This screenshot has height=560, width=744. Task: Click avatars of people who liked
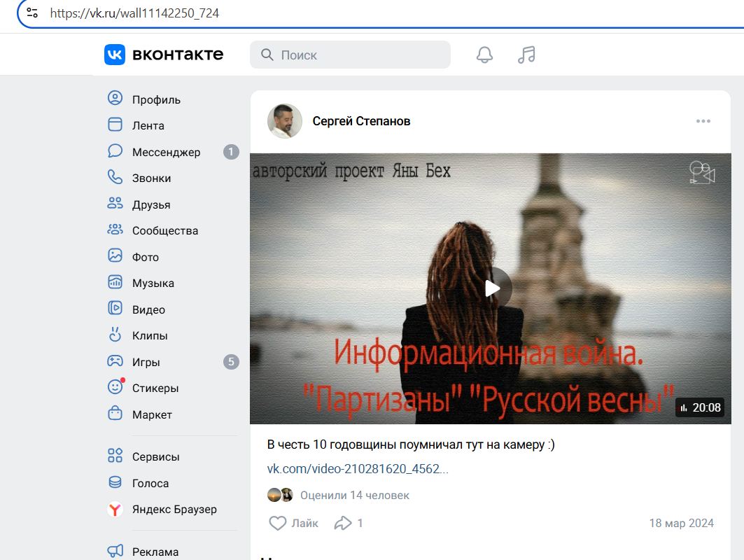[280, 495]
